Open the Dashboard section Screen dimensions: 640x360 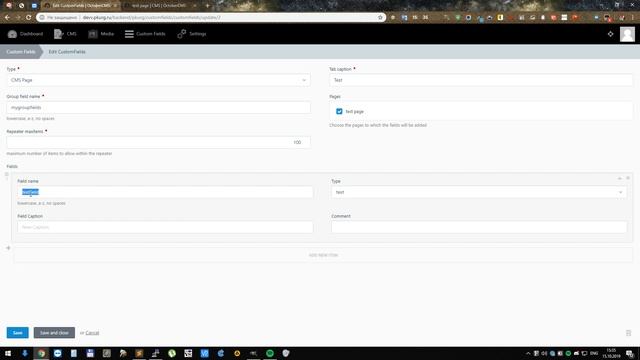[x=25, y=34]
